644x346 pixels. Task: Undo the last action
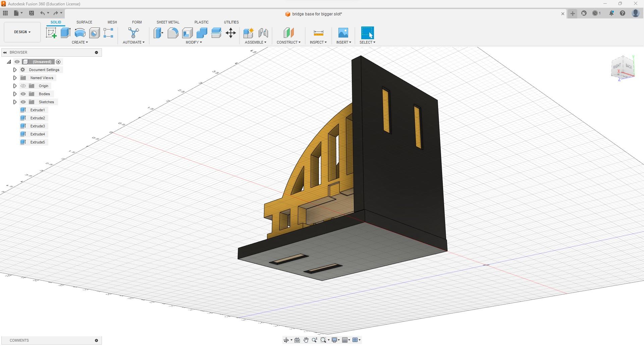click(43, 13)
